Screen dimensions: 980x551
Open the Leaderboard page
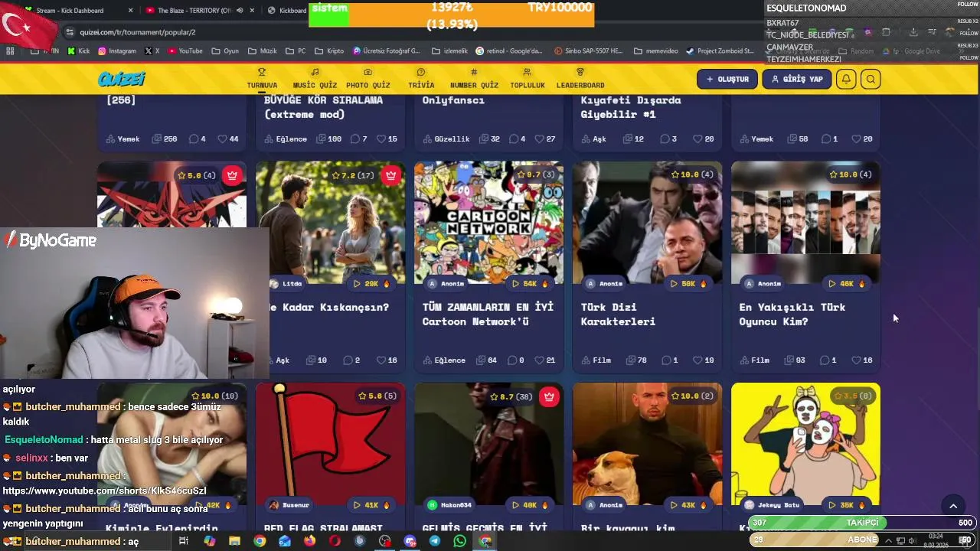580,79
